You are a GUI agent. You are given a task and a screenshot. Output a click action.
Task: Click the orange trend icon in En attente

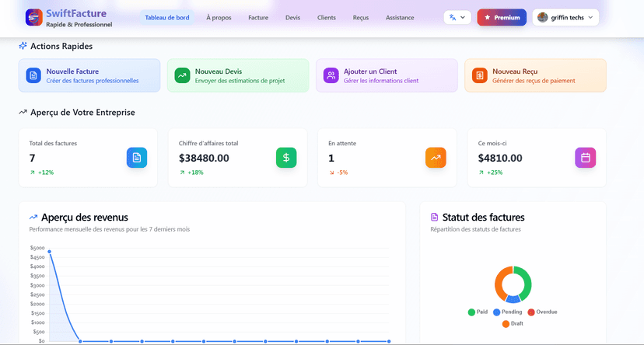(x=436, y=158)
